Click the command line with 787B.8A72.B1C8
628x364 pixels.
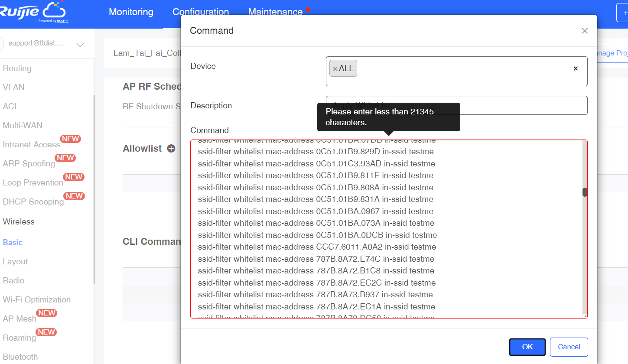tap(316, 271)
